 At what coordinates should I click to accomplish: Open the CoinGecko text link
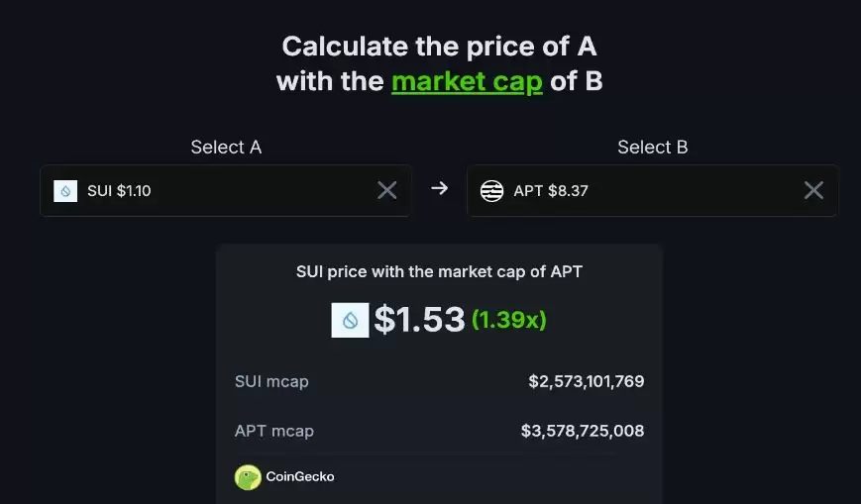[x=300, y=477]
